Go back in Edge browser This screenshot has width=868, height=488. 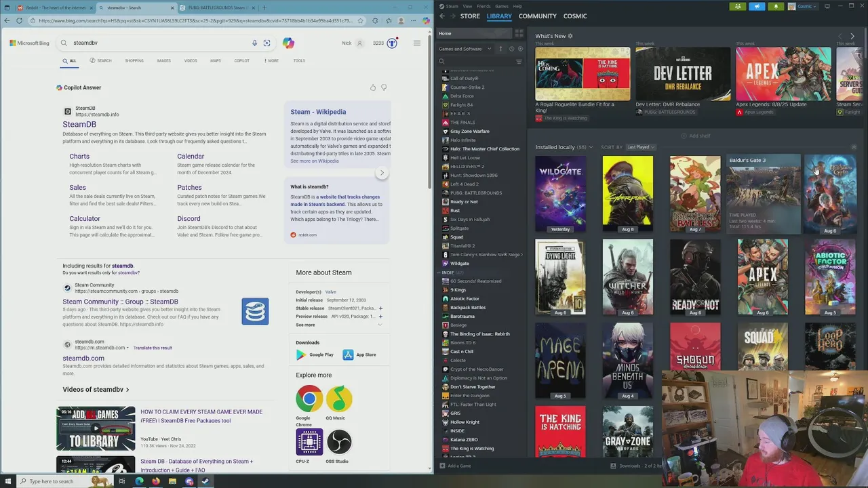[7, 20]
